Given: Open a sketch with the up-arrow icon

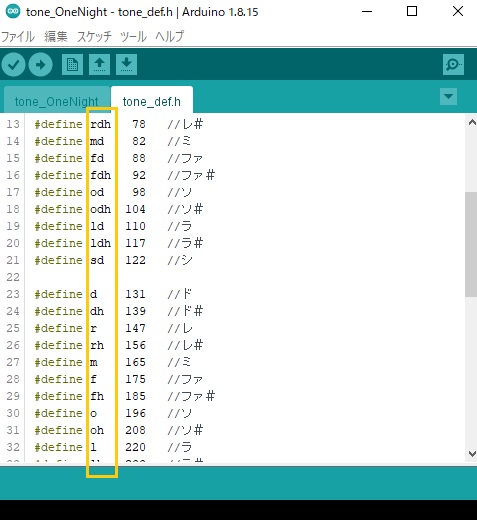Looking at the screenshot, I should click(x=99, y=64).
